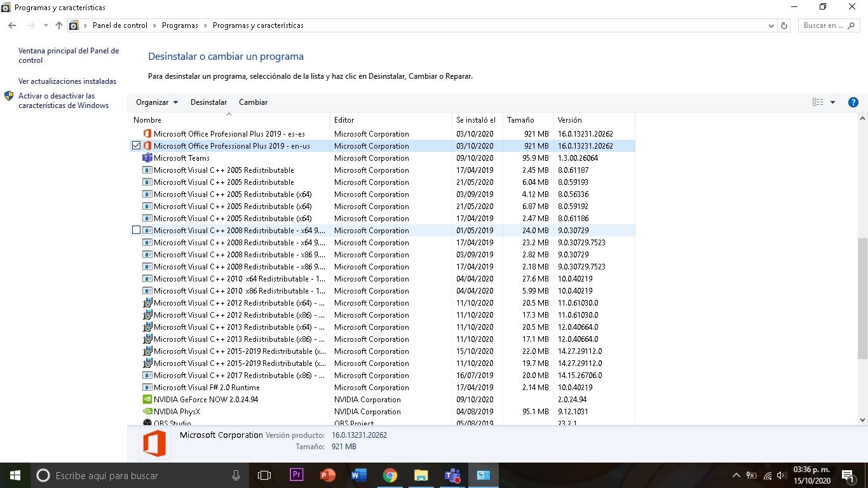Viewport: 868px width, 488px height.
Task: Click Office Professional Plus 2019 en-us icon
Action: coord(147,146)
